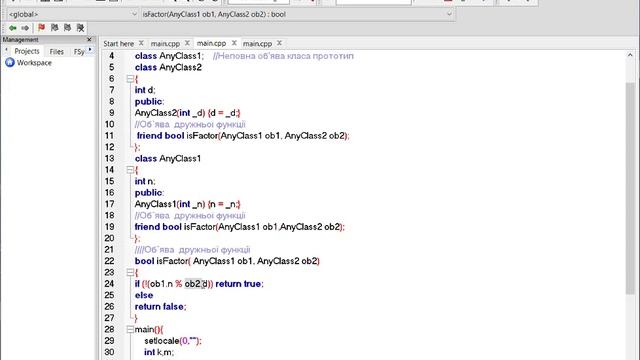
Task: Click the AnyClass1 constructor on line 17
Action: tap(187, 204)
